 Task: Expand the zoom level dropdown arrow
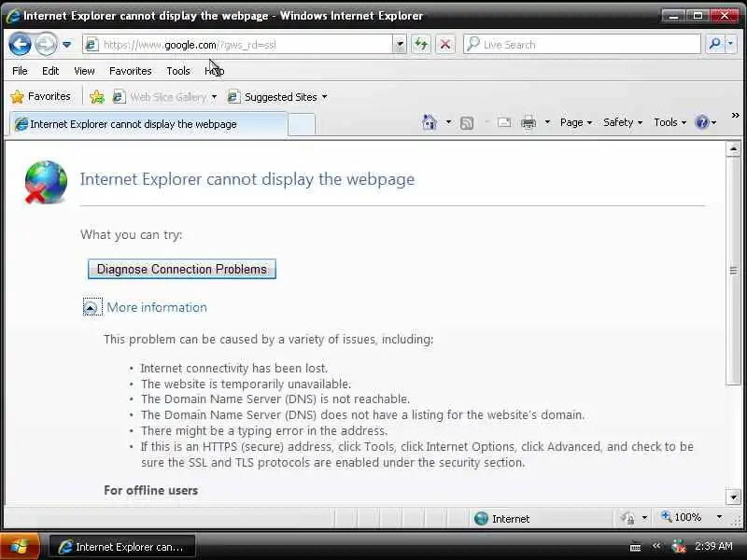click(719, 517)
